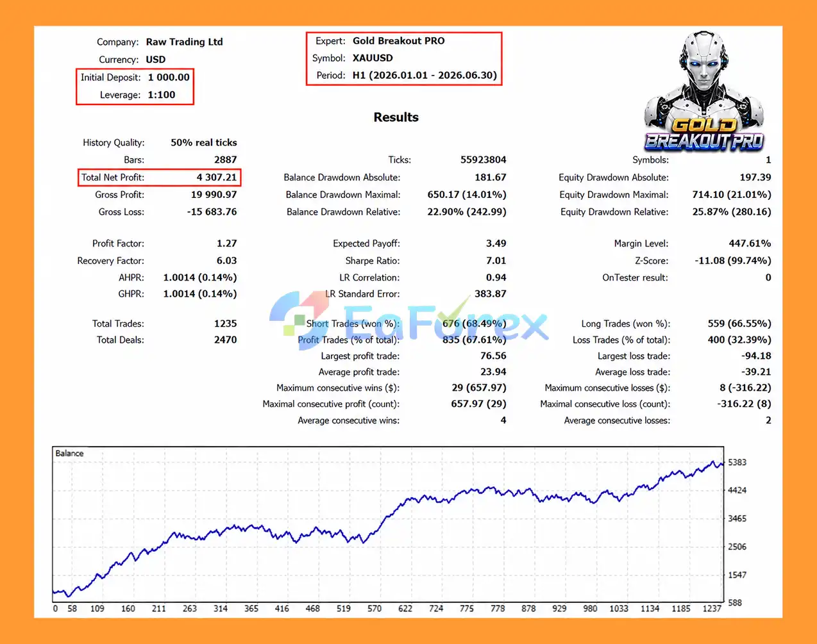Select the history quality value 50% real ticks
Image resolution: width=817 pixels, height=644 pixels.
coord(204,142)
